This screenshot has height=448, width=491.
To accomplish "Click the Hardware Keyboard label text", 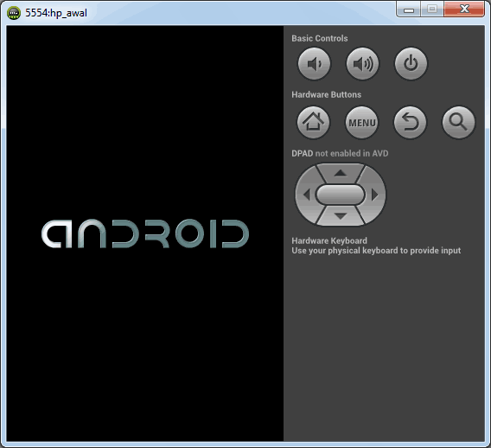I will (329, 240).
